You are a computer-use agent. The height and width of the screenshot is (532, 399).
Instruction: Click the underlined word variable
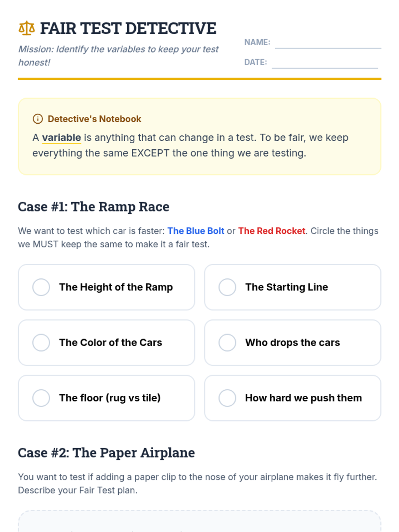point(62,138)
